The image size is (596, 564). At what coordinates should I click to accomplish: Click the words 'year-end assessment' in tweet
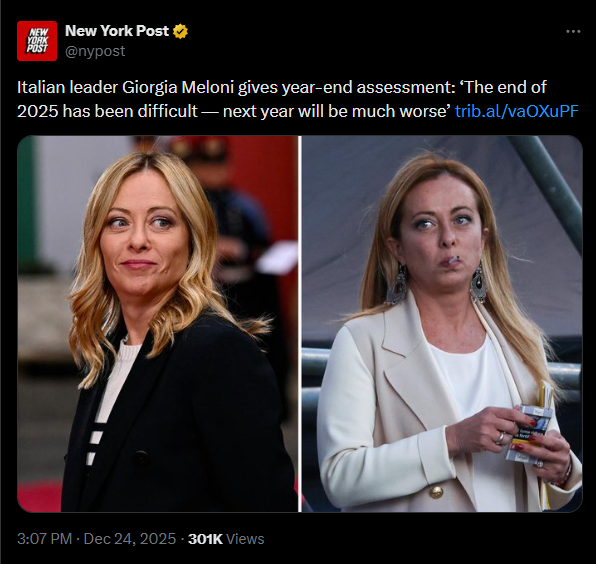coord(365,87)
